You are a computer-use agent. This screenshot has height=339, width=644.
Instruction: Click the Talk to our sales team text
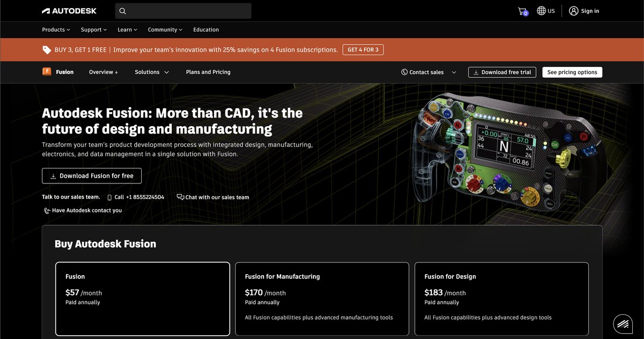point(71,197)
